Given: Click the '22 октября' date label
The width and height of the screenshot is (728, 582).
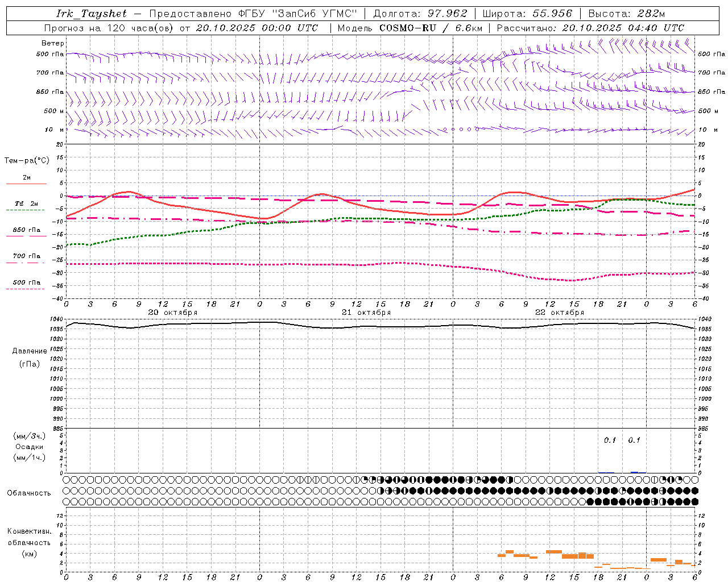Looking at the screenshot, I should [560, 313].
